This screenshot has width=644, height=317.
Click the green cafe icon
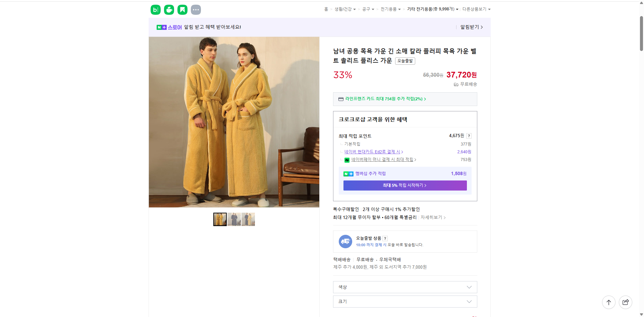pyautogui.click(x=169, y=10)
